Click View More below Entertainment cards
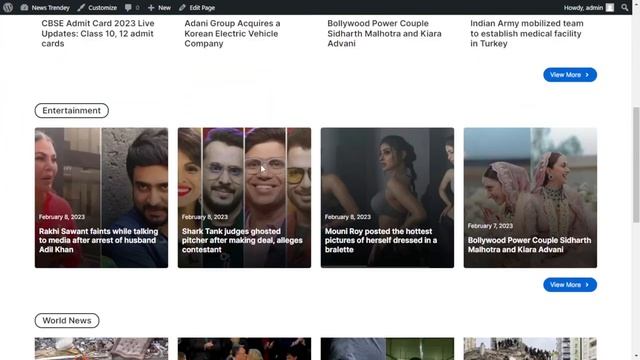Image resolution: width=640 pixels, height=360 pixels. (x=570, y=285)
